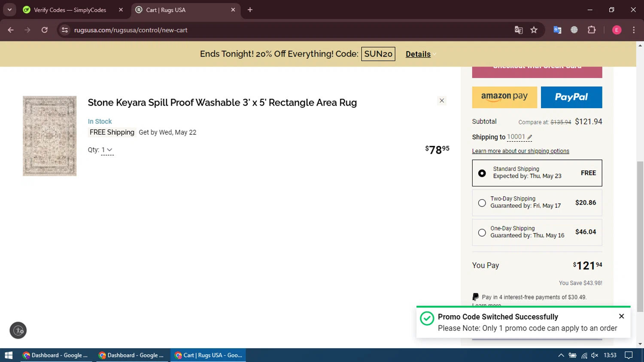
Task: Click the You Pay $121.94 total
Action: pyautogui.click(x=587, y=265)
